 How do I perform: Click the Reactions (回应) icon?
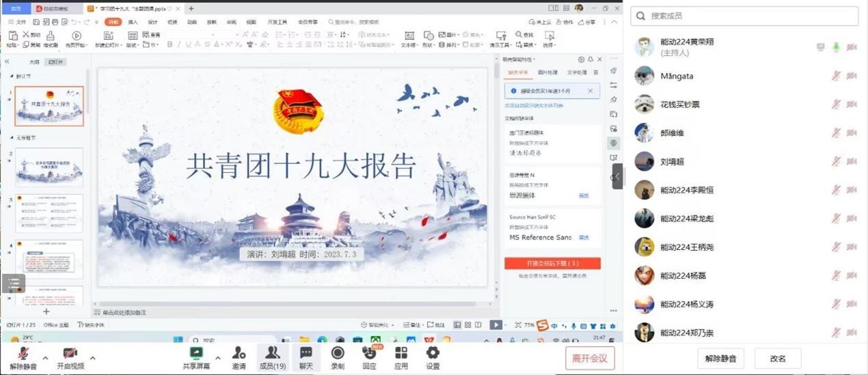(x=370, y=354)
